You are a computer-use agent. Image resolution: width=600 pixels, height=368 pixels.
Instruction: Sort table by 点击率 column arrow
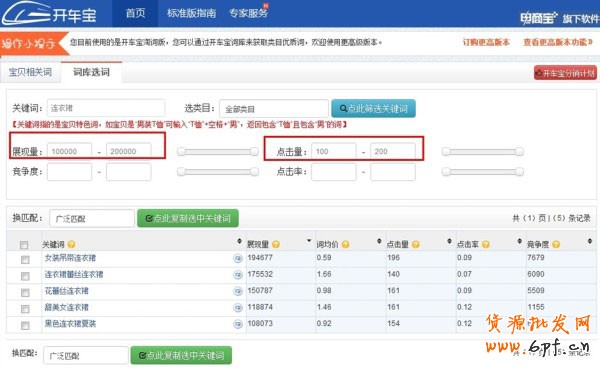[x=520, y=241]
